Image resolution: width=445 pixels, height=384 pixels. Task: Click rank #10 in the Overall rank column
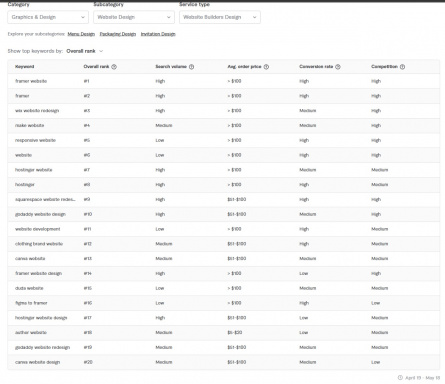click(x=88, y=214)
